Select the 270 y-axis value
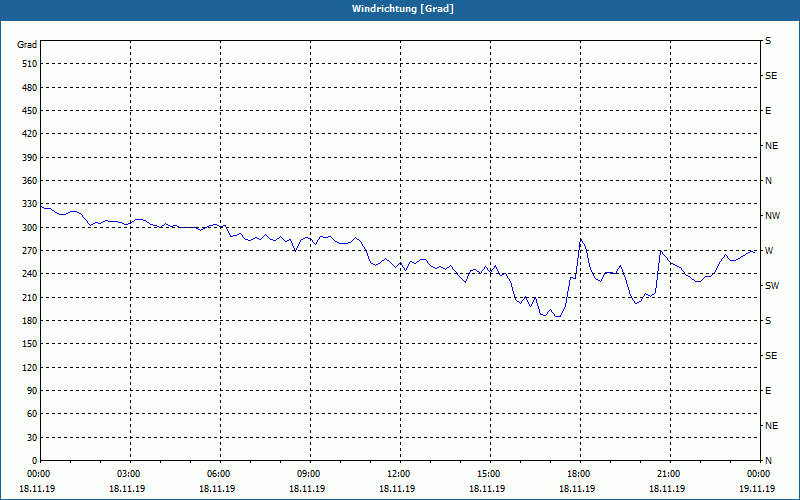 tap(30, 251)
